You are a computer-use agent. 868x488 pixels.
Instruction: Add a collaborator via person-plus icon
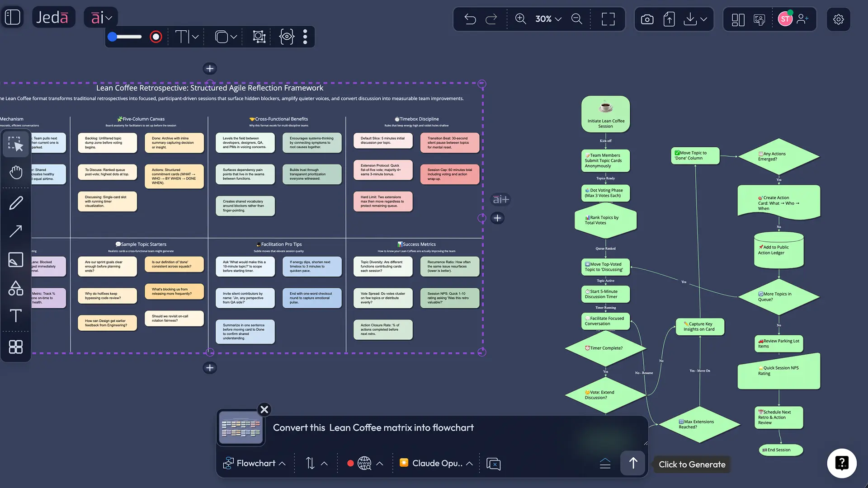[x=803, y=19]
